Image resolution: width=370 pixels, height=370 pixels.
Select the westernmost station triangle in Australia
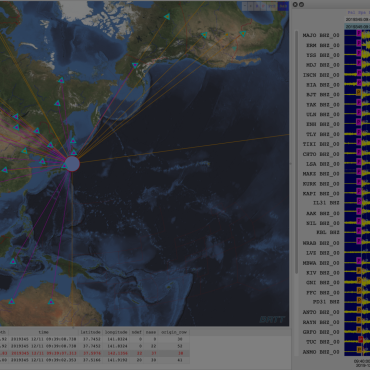[x=12, y=301]
